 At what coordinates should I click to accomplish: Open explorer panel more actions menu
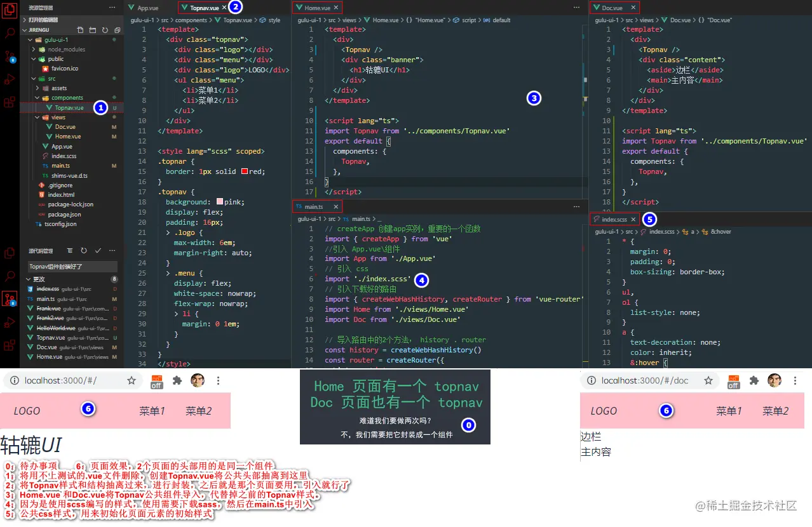(112, 8)
